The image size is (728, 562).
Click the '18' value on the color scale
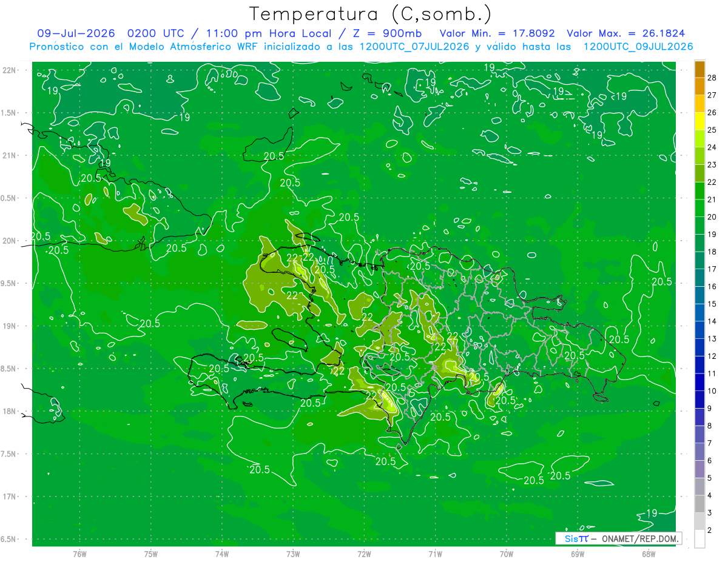713,252
